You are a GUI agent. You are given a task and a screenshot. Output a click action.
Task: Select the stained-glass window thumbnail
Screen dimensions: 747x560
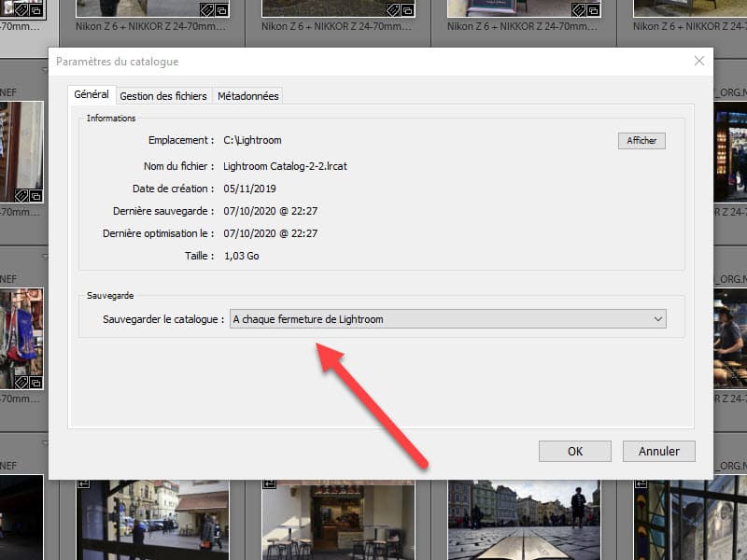690,520
